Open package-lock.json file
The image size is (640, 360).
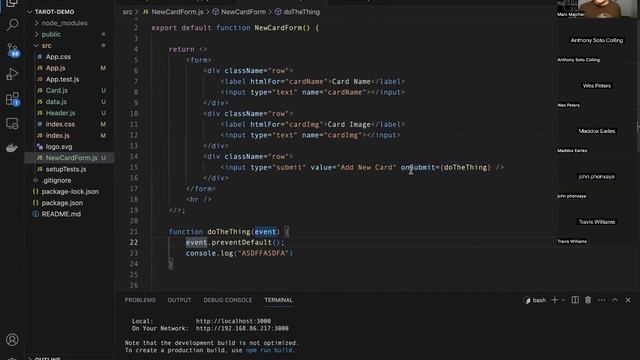coord(70,191)
